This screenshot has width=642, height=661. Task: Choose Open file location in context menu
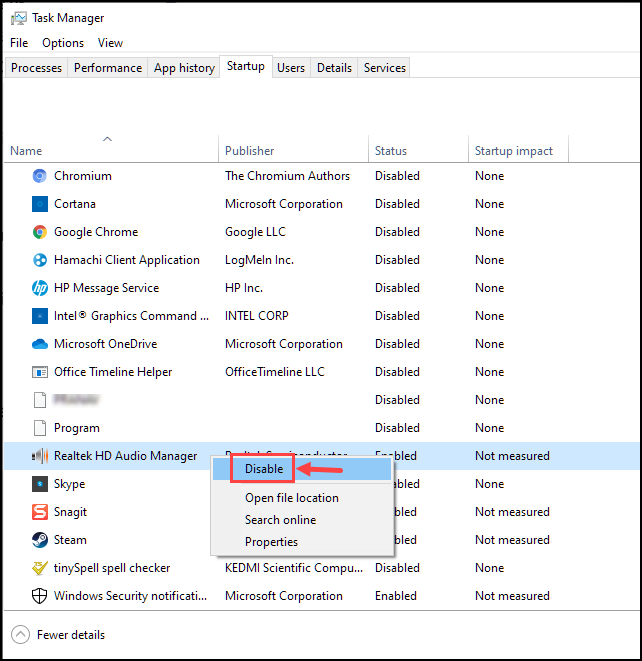point(292,498)
